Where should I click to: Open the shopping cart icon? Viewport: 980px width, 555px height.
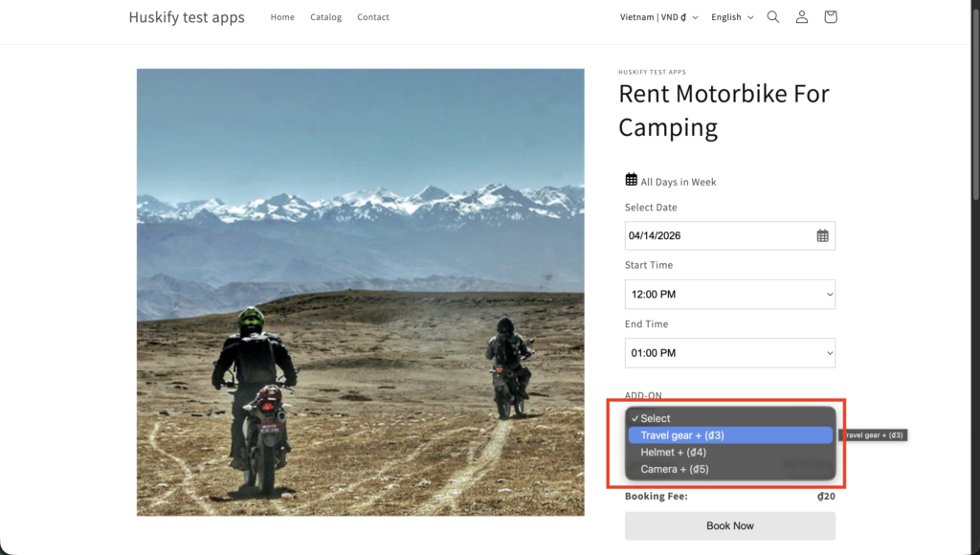(830, 17)
